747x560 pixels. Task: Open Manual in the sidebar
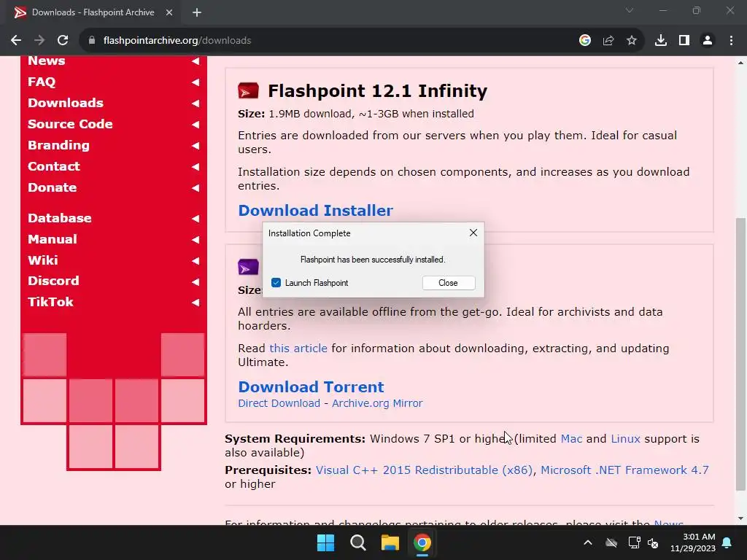point(53,239)
